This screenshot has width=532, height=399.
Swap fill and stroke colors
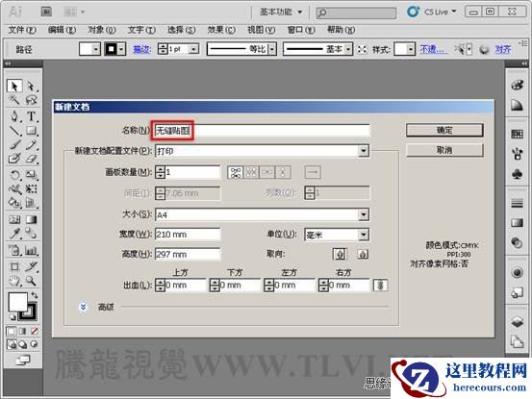tap(34, 295)
